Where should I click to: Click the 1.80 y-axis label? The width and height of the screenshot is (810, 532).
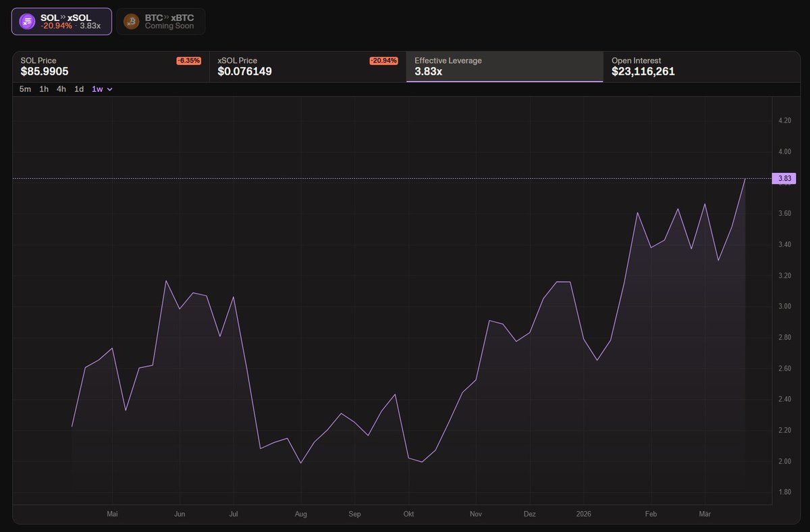784,491
